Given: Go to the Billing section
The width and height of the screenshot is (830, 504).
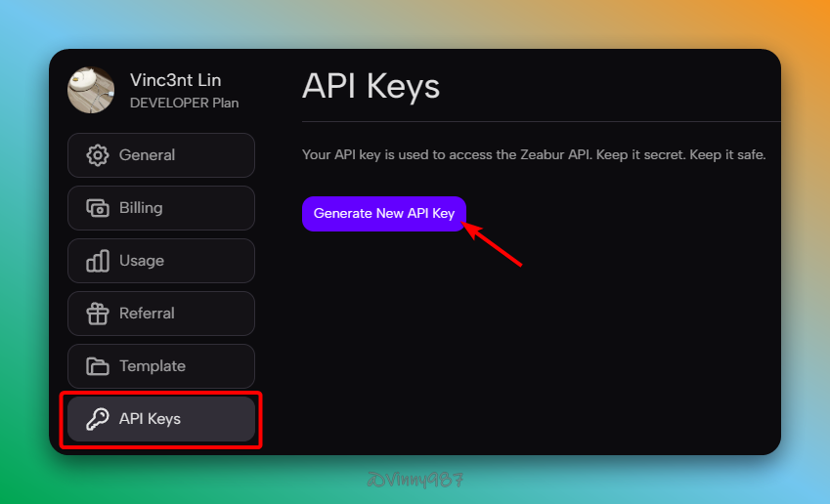Looking at the screenshot, I should point(141,208).
